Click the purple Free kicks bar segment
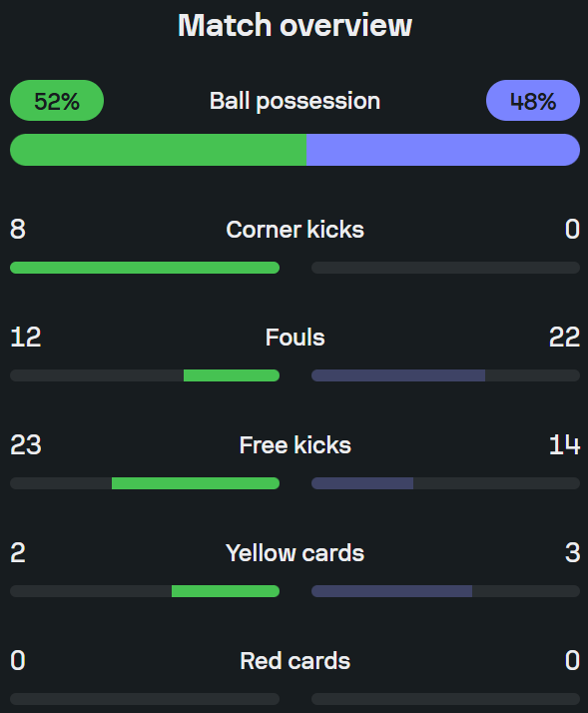The image size is (588, 713). (362, 483)
